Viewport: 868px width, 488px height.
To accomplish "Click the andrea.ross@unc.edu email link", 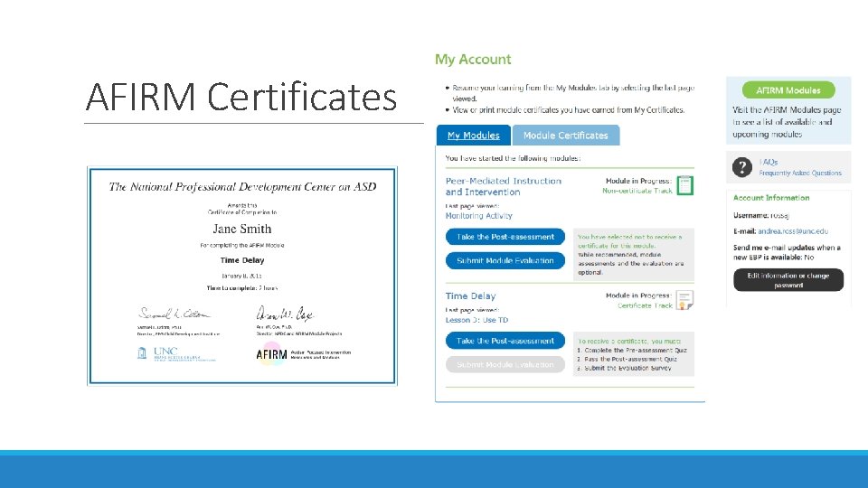I will [x=793, y=231].
